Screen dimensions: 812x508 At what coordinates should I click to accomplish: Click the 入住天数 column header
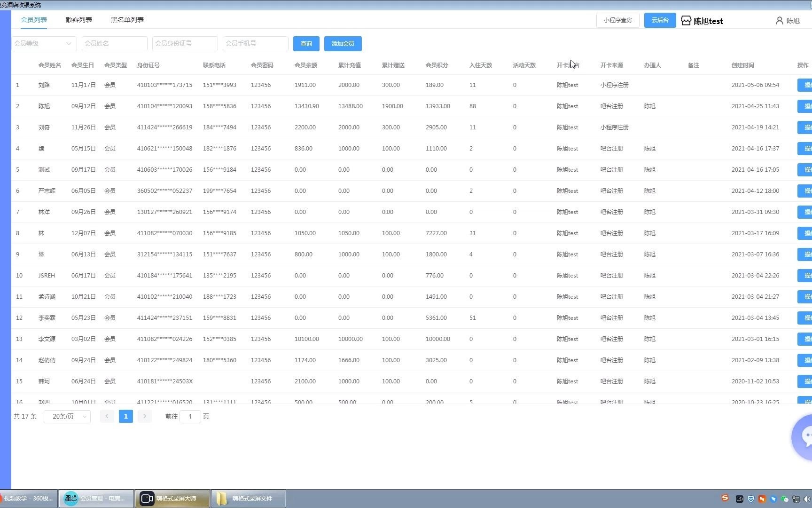[x=481, y=65]
